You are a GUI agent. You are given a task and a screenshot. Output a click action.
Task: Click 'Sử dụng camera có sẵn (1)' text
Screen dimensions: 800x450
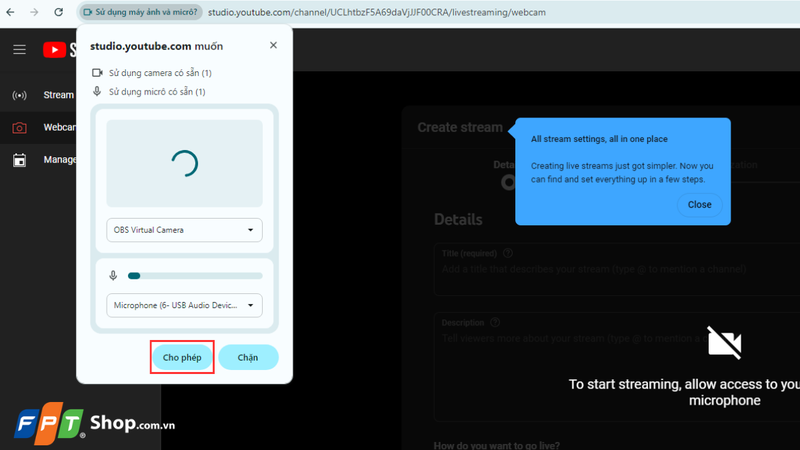click(x=160, y=73)
